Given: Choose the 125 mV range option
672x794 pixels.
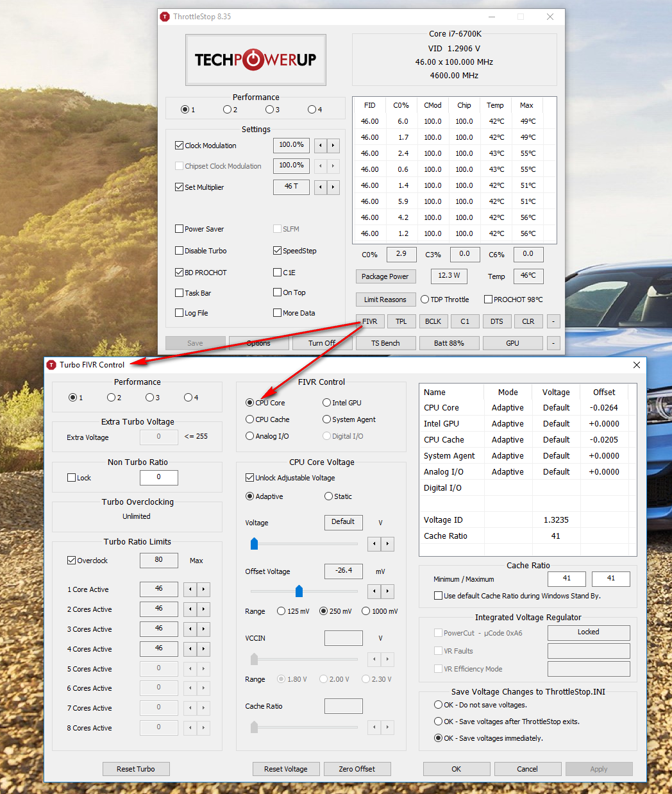Looking at the screenshot, I should pos(281,611).
